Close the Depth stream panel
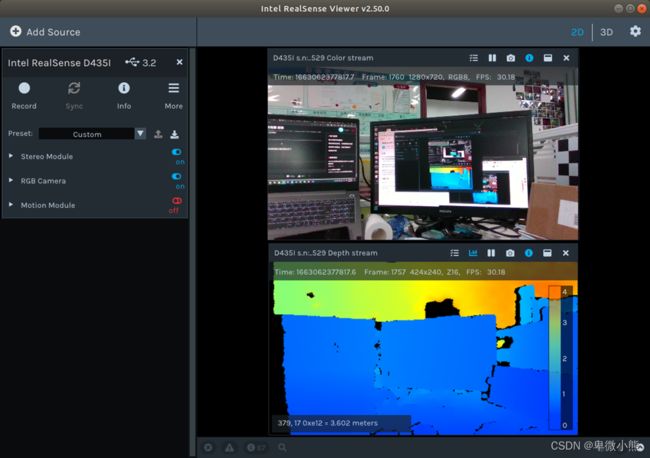Viewport: 650px width, 458px height. point(565,253)
